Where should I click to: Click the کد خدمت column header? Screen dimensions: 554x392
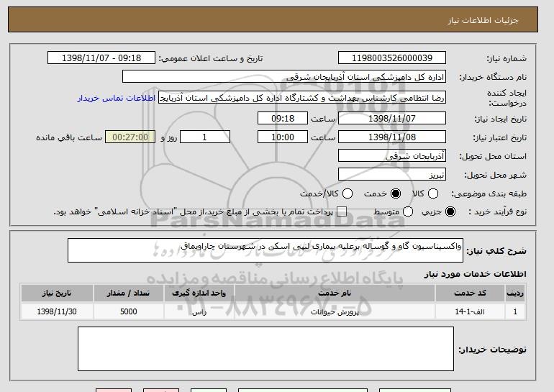pyautogui.click(x=471, y=293)
